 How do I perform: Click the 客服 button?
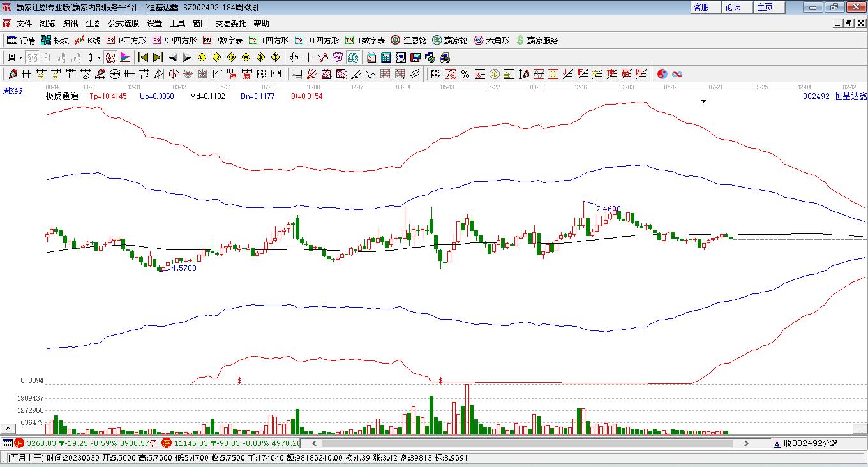click(x=701, y=7)
